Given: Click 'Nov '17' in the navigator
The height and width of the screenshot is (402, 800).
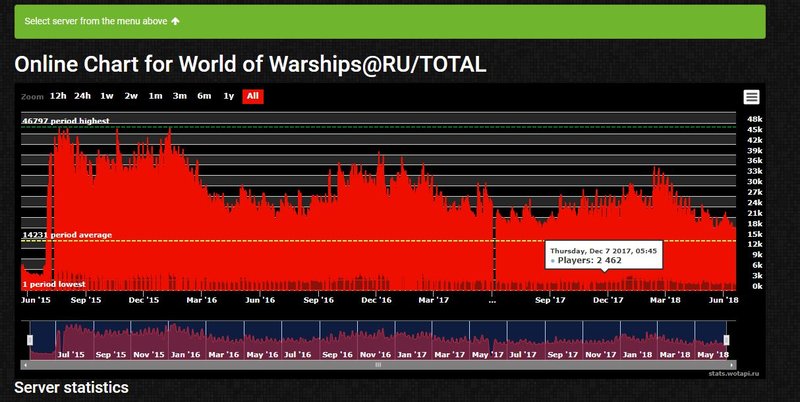Looking at the screenshot, I should point(600,354).
